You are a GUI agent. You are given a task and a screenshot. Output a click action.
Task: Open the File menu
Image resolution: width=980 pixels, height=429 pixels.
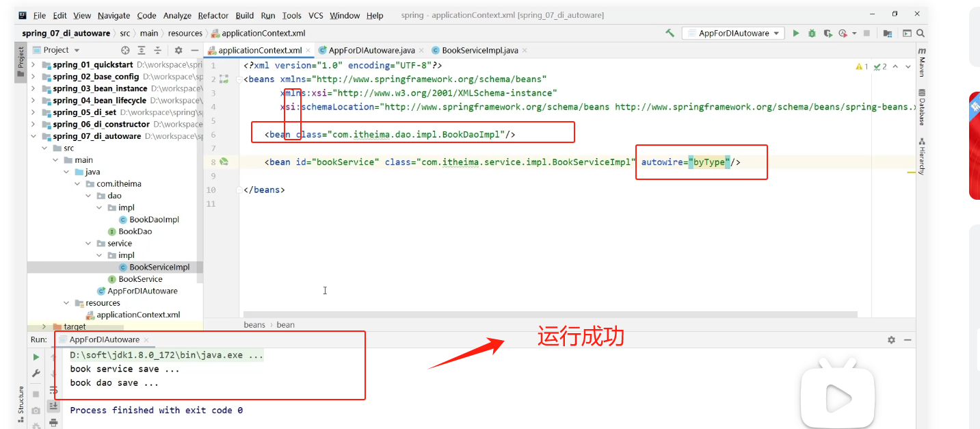pyautogui.click(x=40, y=15)
